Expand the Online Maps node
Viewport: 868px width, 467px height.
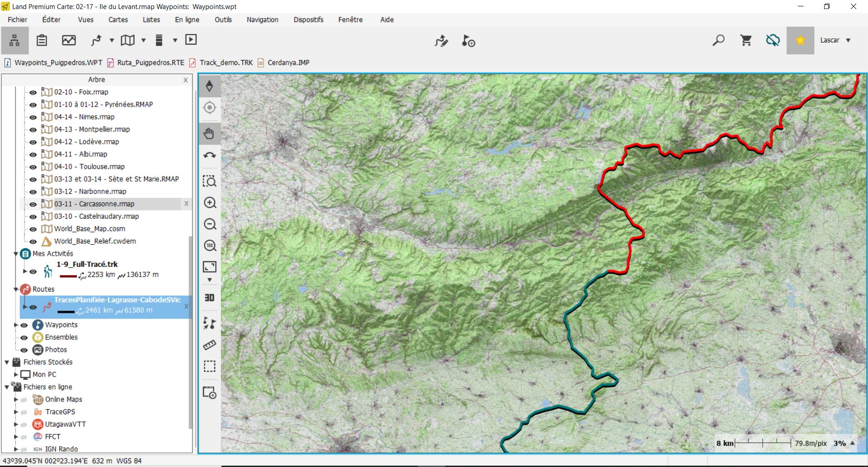click(x=16, y=399)
